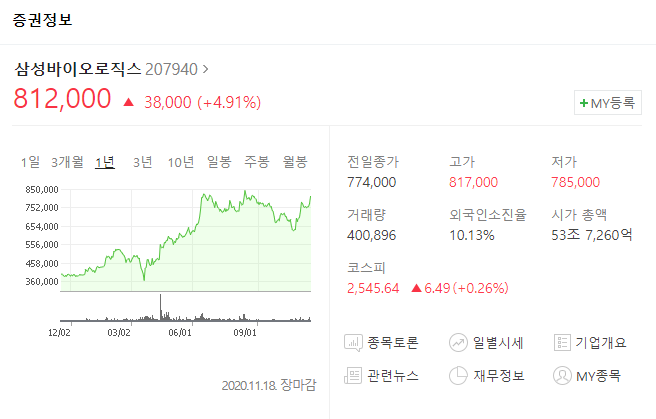Image resolution: width=656 pixels, height=419 pixels.
Task: Select the 1년 chart tab
Action: (105, 162)
